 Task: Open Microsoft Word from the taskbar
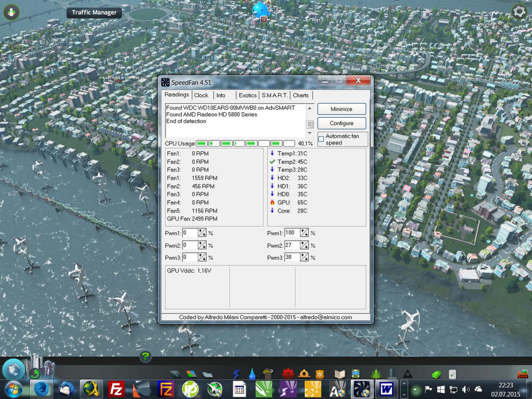pyautogui.click(x=386, y=389)
